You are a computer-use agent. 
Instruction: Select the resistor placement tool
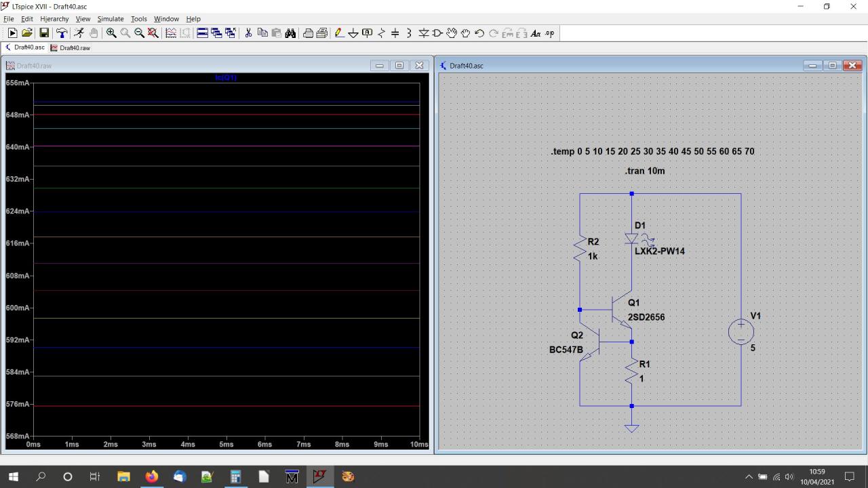(381, 33)
